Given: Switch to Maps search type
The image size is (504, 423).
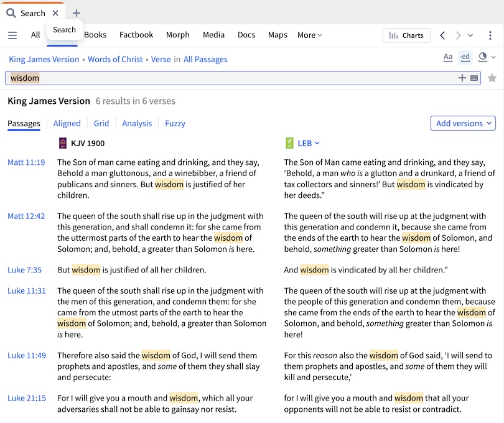Looking at the screenshot, I should point(278,35).
